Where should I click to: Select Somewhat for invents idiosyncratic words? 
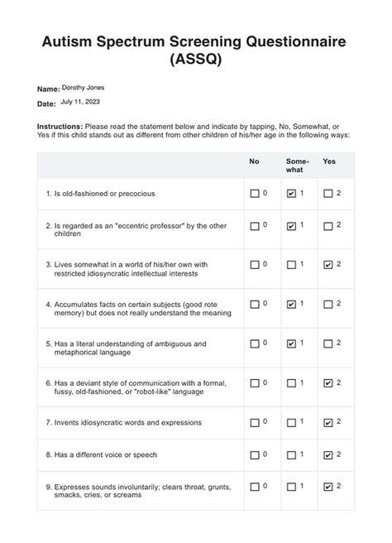coord(291,422)
